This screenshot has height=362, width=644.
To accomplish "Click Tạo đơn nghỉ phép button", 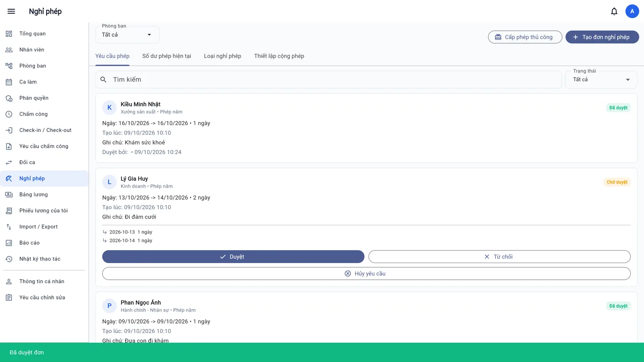I will pos(602,37).
